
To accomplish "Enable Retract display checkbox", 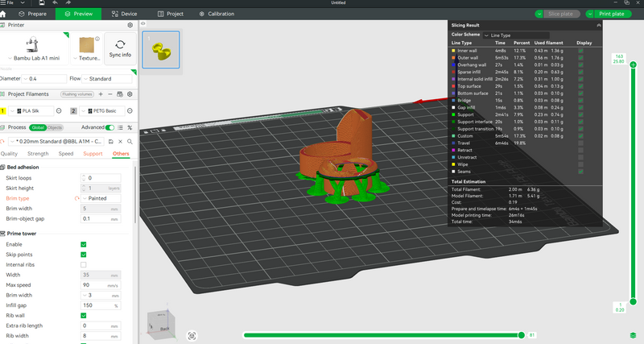I will [x=580, y=151].
